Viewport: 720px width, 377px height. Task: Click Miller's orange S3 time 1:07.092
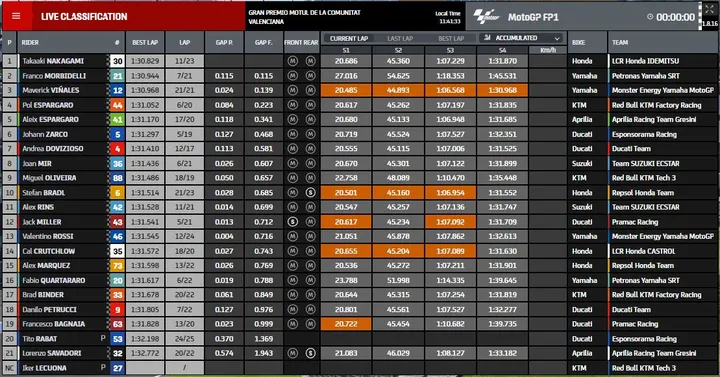(450, 222)
